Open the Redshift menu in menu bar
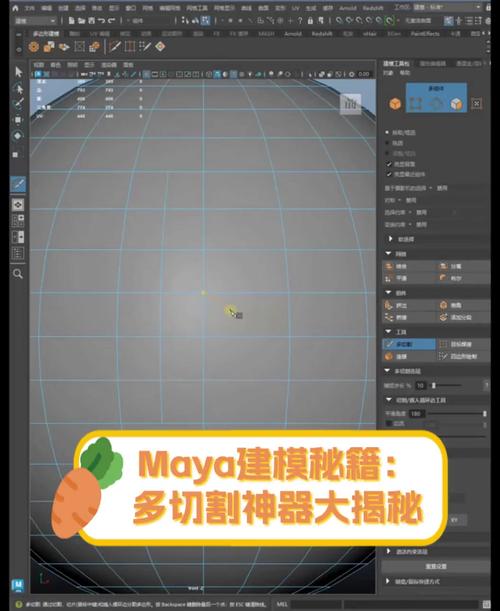 [x=373, y=8]
